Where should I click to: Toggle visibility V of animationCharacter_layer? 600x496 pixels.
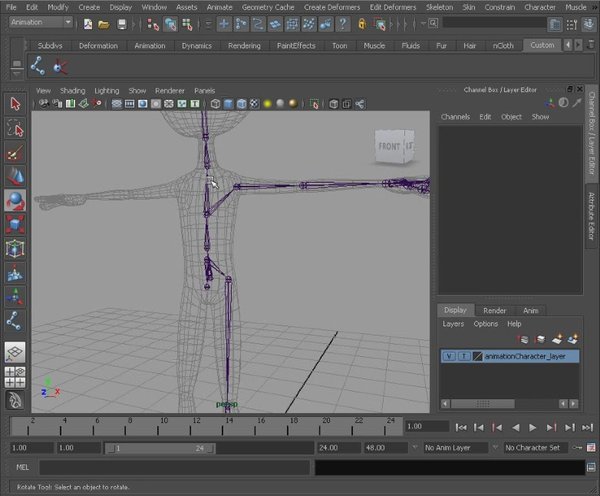449,356
